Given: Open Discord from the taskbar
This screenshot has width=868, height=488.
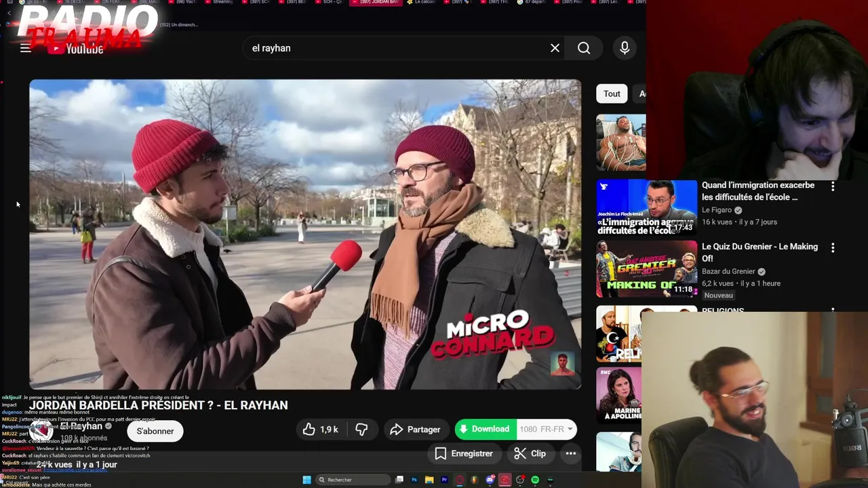Looking at the screenshot, I should point(490,480).
